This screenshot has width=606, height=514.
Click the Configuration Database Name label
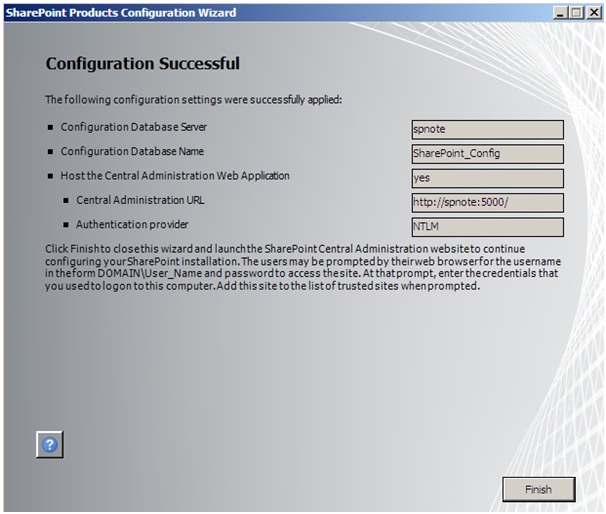[x=132, y=151]
